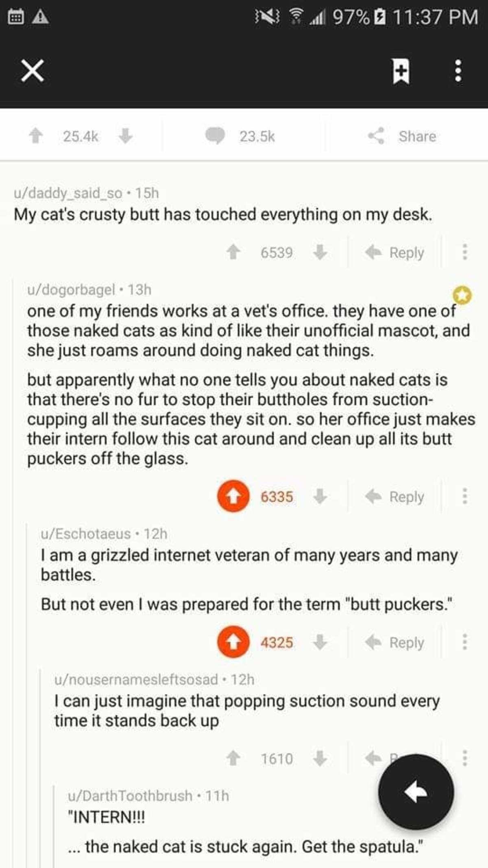This screenshot has width=488, height=868.
Task: Downvote the comment with 6539 points
Action: coord(320,252)
